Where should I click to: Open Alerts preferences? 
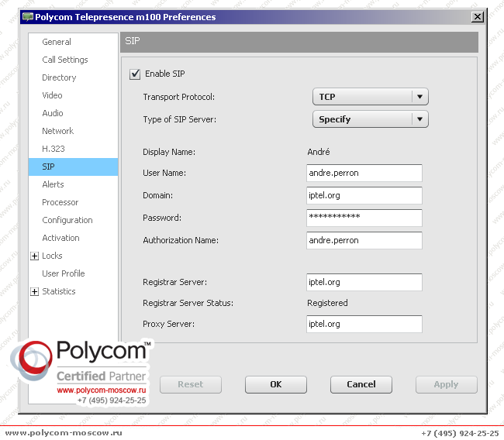point(53,184)
